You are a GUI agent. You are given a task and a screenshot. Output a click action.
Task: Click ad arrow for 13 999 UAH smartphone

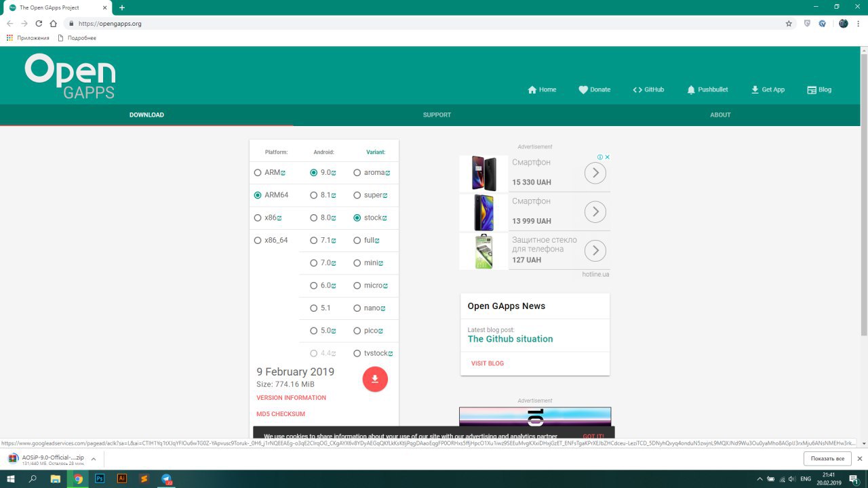click(x=595, y=212)
